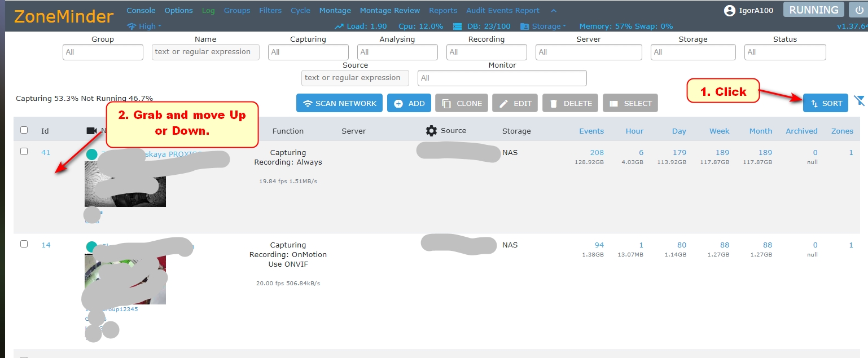This screenshot has width=868, height=358.
Task: Focus the Source filter text field
Action: 355,78
